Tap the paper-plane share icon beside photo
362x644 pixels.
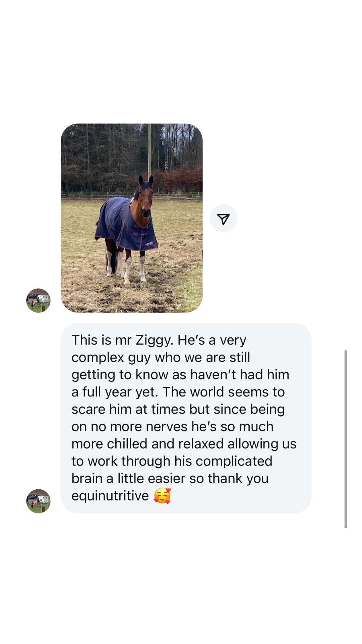tap(223, 218)
